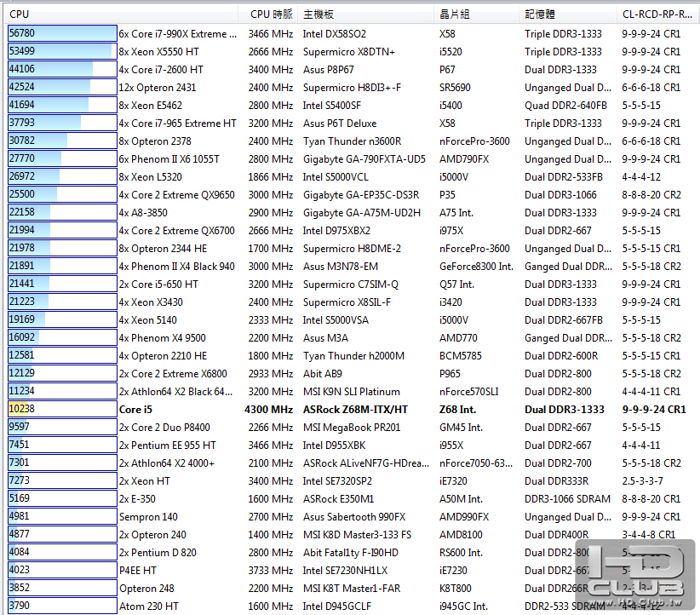Click motherboard cell Tyan Thunder n3600R
This screenshot has height=615, width=700.
tap(352, 141)
